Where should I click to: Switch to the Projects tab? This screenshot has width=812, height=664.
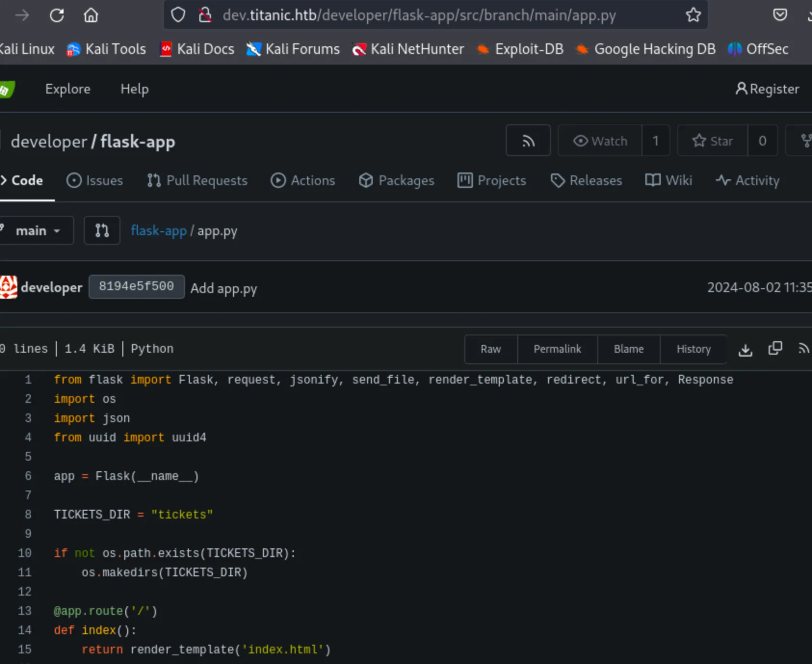coord(492,181)
